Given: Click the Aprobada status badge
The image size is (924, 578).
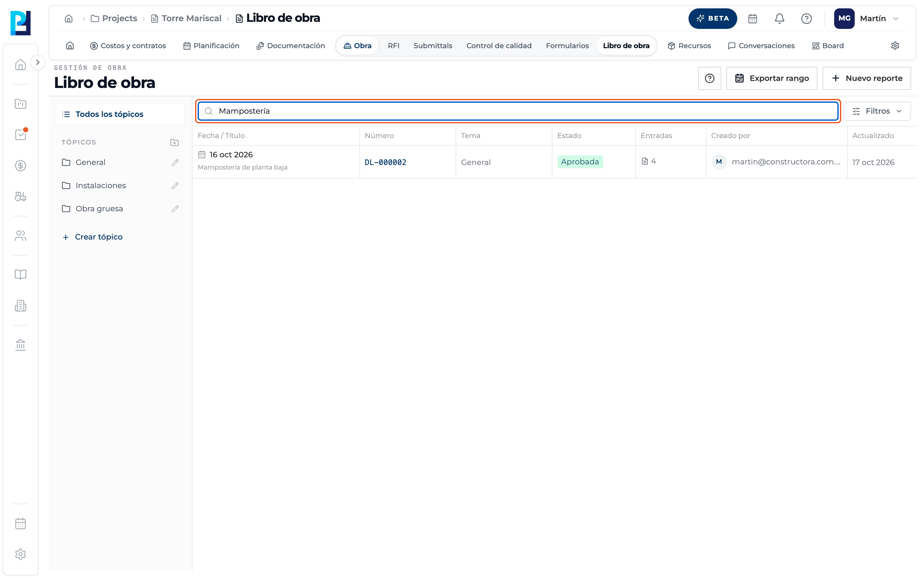Looking at the screenshot, I should click(580, 162).
